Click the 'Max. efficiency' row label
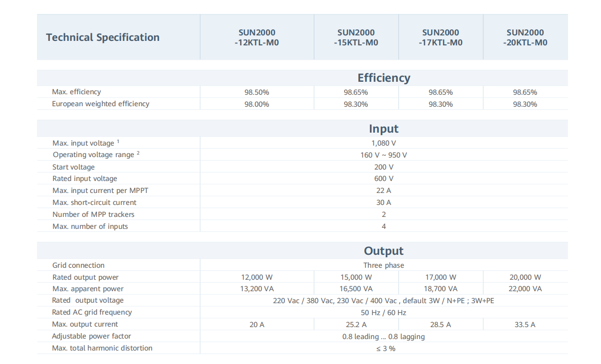The image size is (601, 364). point(76,92)
